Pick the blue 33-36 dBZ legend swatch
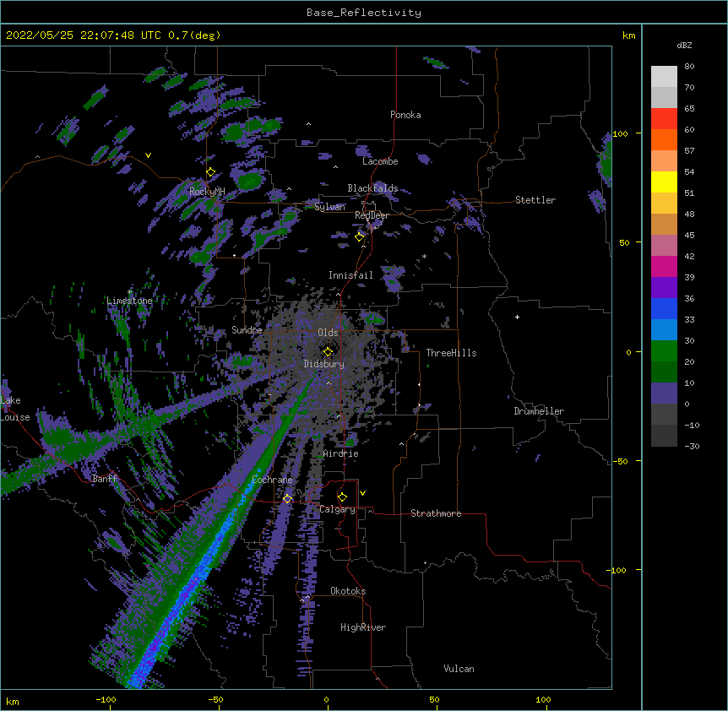Viewport: 728px width, 711px height. pos(664,308)
